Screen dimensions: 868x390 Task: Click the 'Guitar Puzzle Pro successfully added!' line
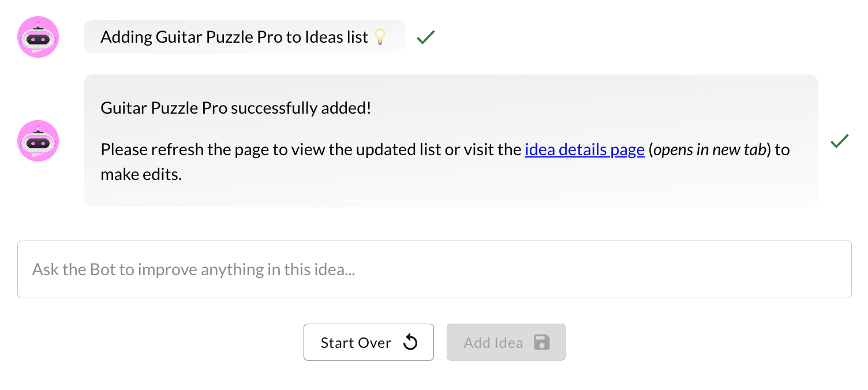[236, 108]
